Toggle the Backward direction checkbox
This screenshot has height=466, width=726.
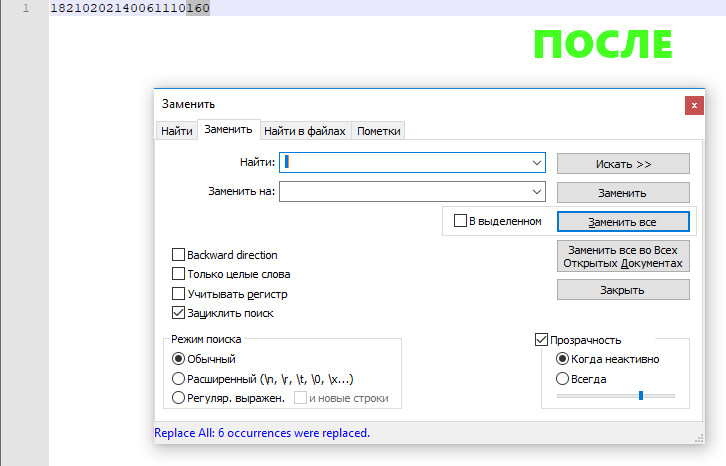pyautogui.click(x=179, y=255)
